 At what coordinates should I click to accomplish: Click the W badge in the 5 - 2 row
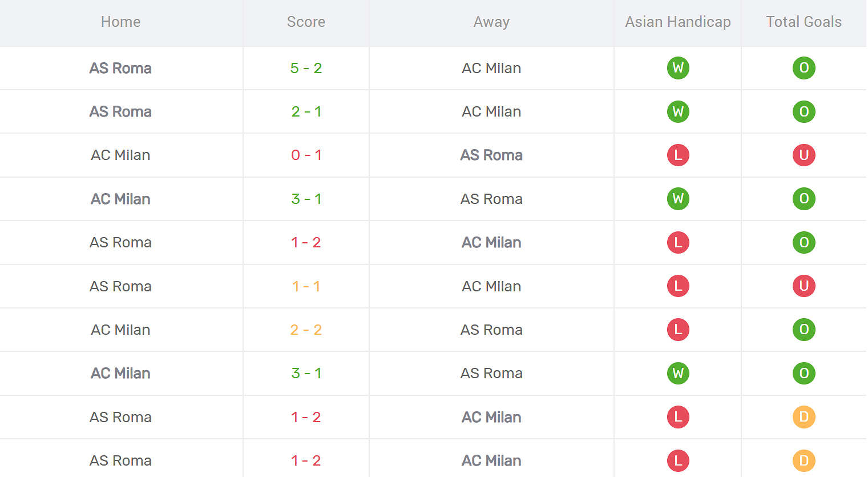(x=678, y=68)
